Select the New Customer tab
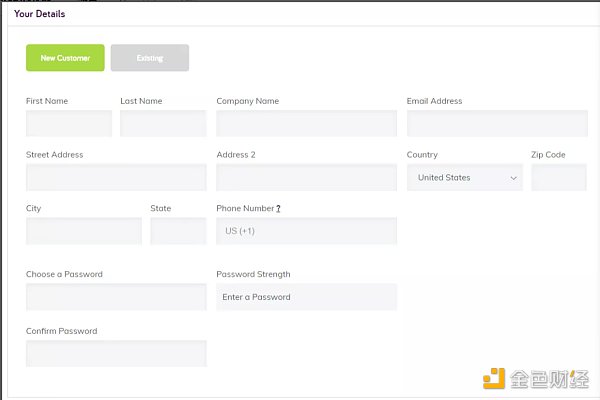 pos(65,58)
